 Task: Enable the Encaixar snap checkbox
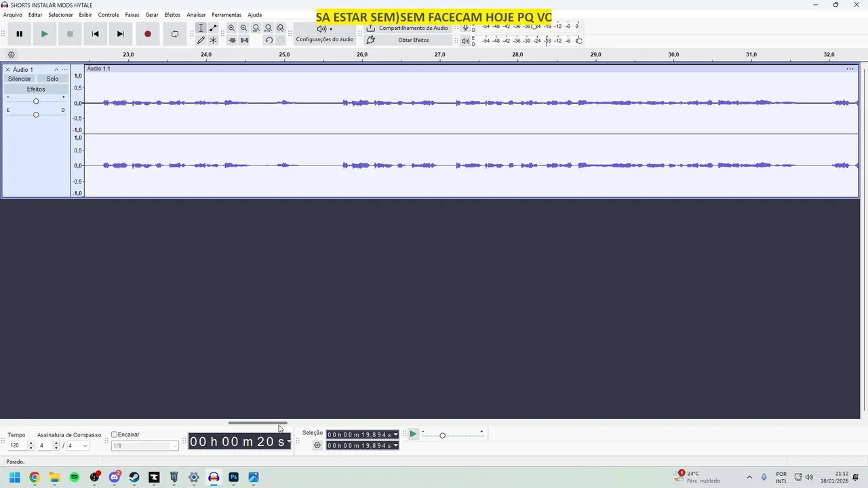115,434
